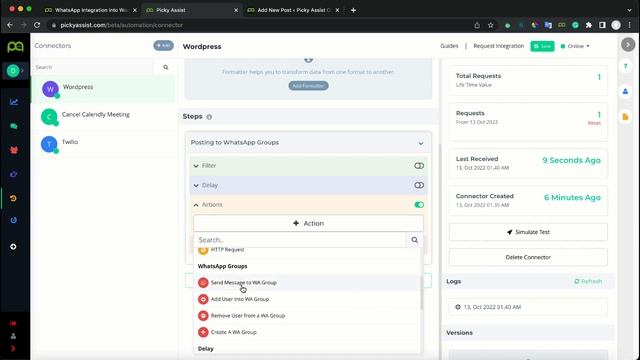Image resolution: width=640 pixels, height=360 pixels.
Task: Open the Guides link
Action: [449, 46]
